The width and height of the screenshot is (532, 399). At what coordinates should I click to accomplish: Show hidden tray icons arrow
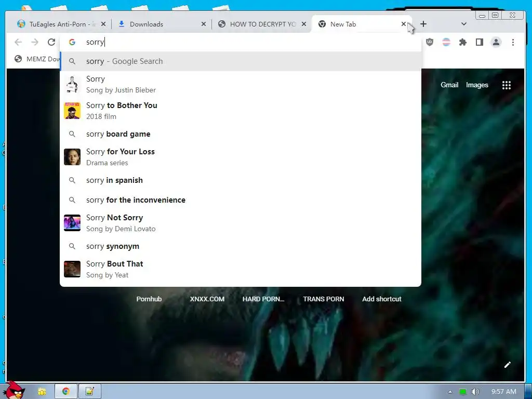[450, 392]
